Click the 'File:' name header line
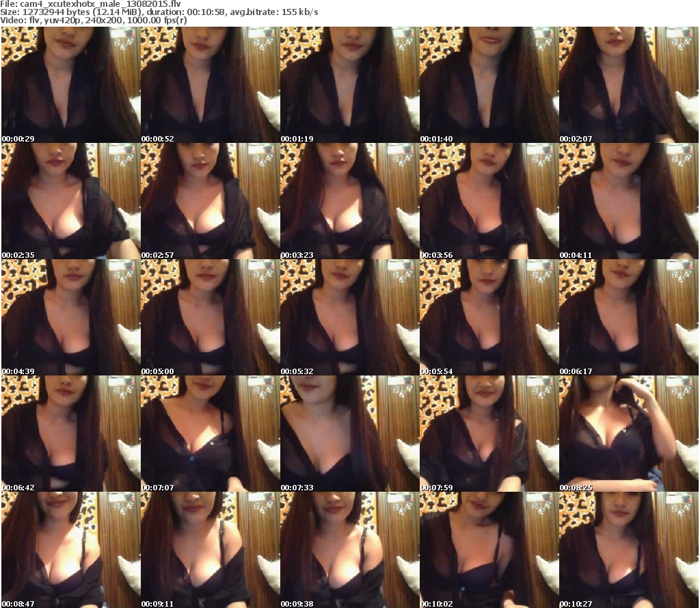The height and width of the screenshot is (608, 700). click(90, 4)
